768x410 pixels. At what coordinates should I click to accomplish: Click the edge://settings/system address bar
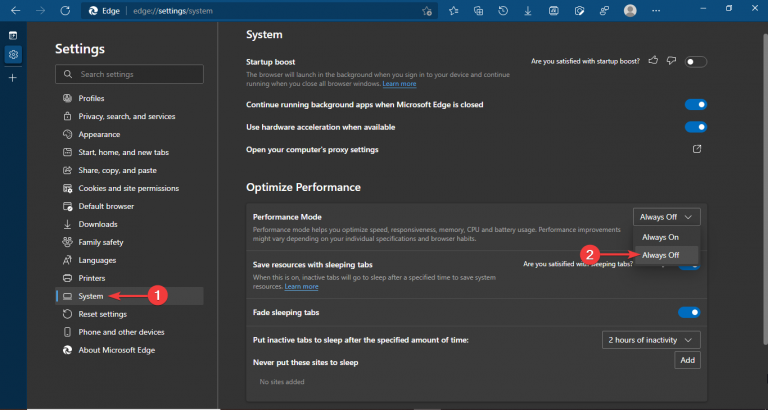(x=257, y=11)
